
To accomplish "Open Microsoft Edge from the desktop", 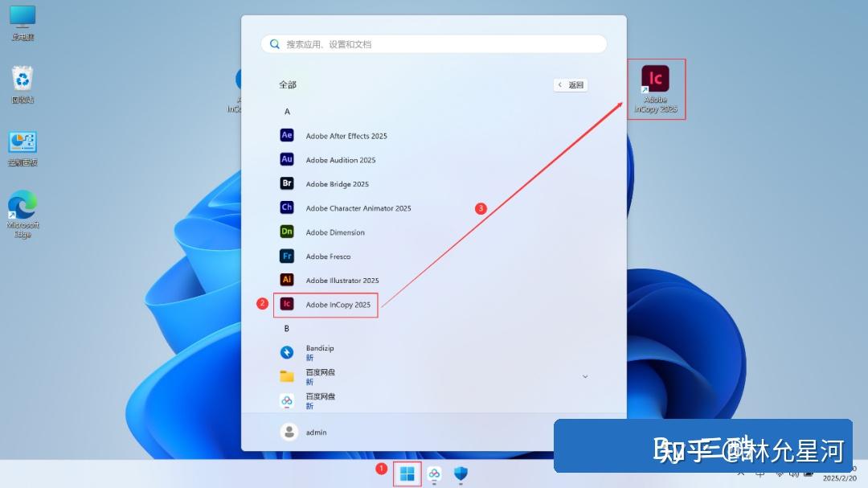I will pyautogui.click(x=23, y=203).
